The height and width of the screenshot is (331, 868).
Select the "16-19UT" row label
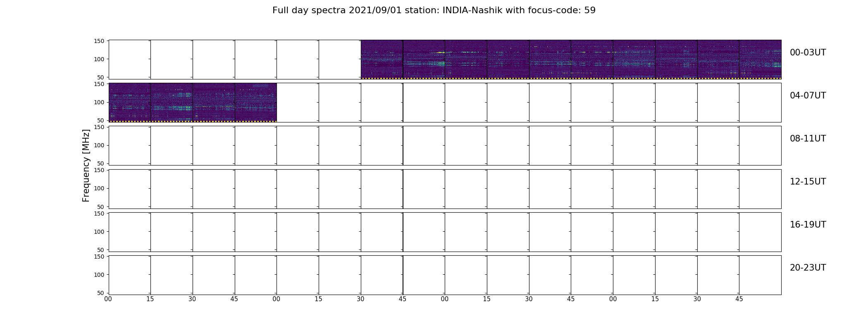pos(808,225)
